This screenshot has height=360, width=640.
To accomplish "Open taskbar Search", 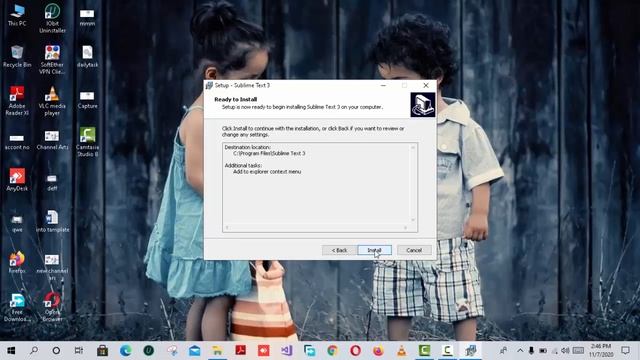I will pos(34,350).
